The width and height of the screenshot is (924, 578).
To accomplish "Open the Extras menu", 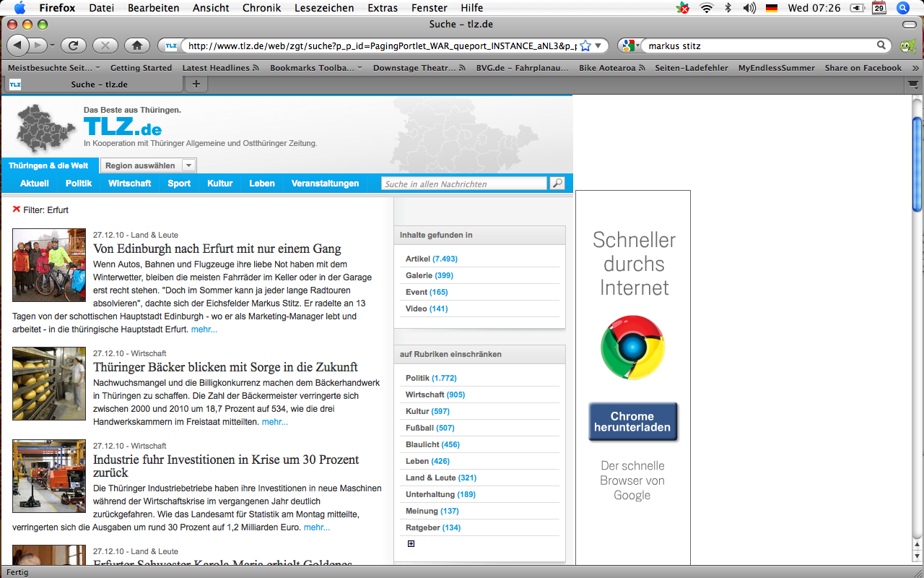I will [x=382, y=8].
